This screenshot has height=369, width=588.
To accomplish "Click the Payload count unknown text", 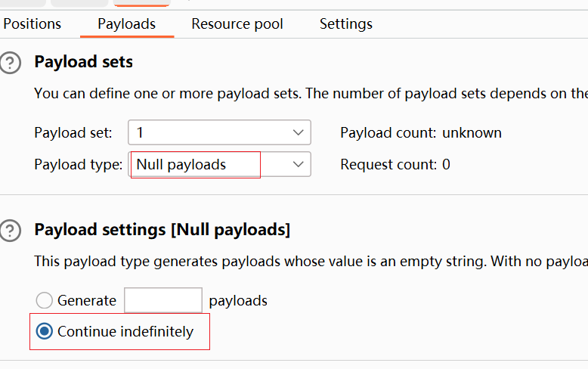I will (421, 133).
